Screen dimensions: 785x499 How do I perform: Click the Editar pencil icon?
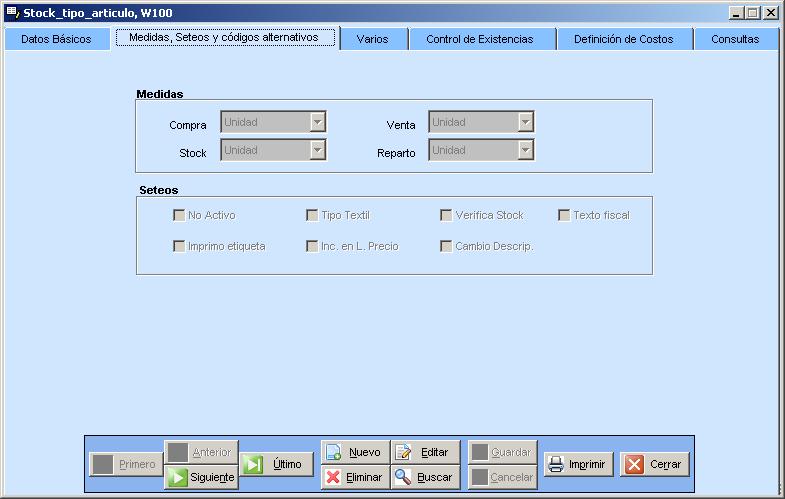404,452
